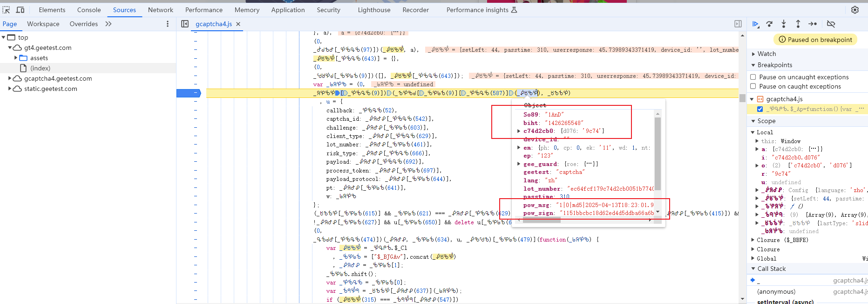868x304 pixels.
Task: Open more navigator tabs chevron
Action: (108, 24)
